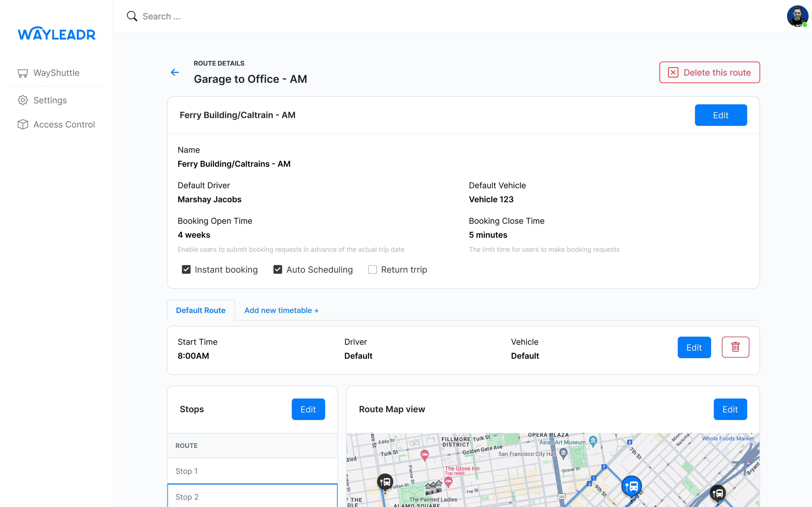812x507 pixels.
Task: Click the Delete this route X icon
Action: coord(674,72)
